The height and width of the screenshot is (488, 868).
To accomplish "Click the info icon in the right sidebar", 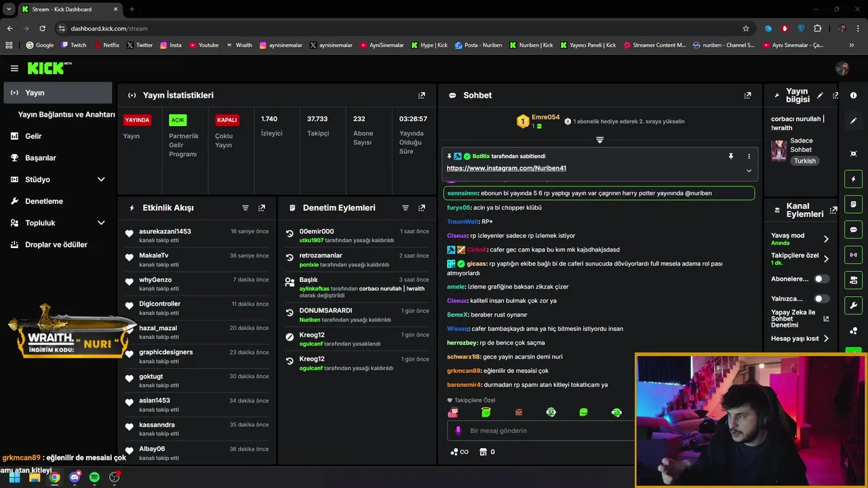I will pyautogui.click(x=854, y=96).
